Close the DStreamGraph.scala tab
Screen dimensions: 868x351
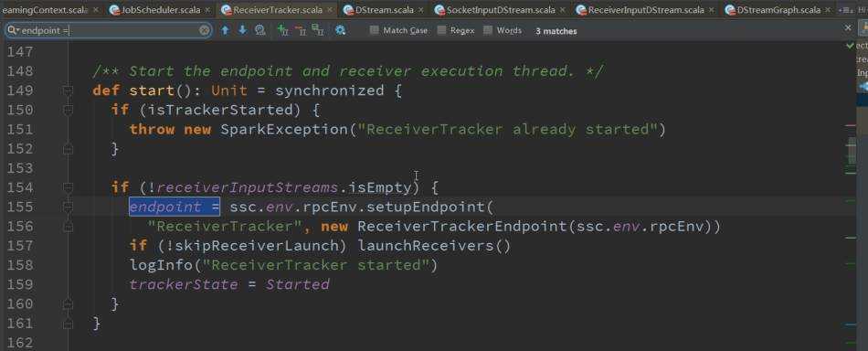click(828, 10)
